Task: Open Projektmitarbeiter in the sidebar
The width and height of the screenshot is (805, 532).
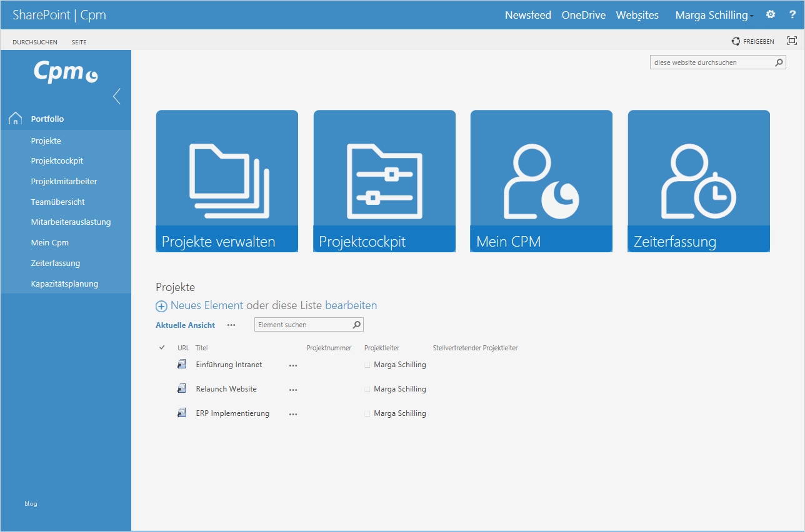Action: pyautogui.click(x=64, y=181)
